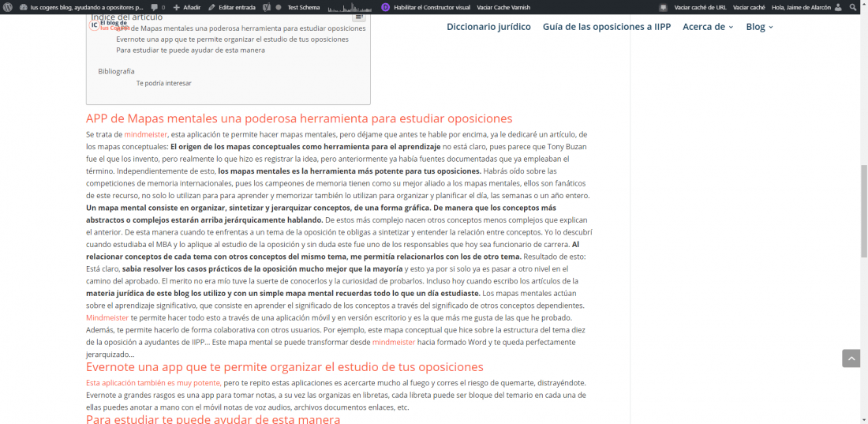
Task: Click the Vaciar caché item
Action: click(749, 8)
